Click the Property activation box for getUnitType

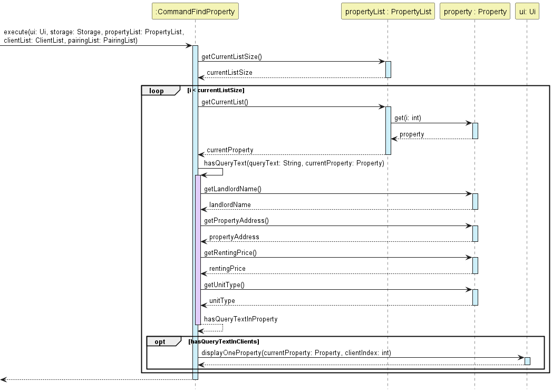point(475,297)
